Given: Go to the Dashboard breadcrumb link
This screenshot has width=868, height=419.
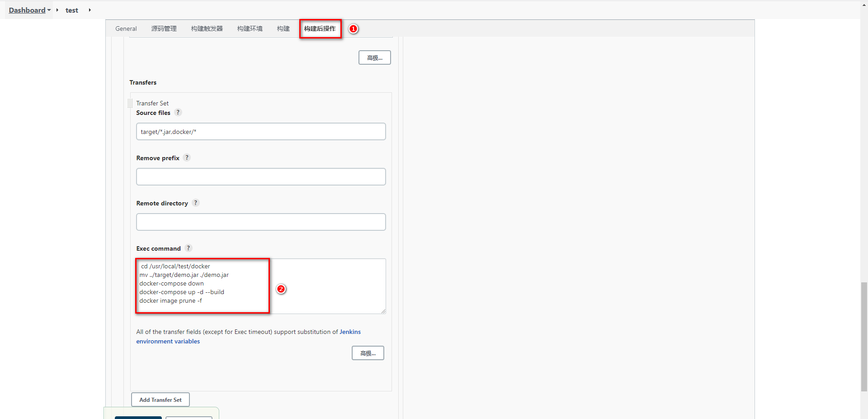Looking at the screenshot, I should pos(27,10).
